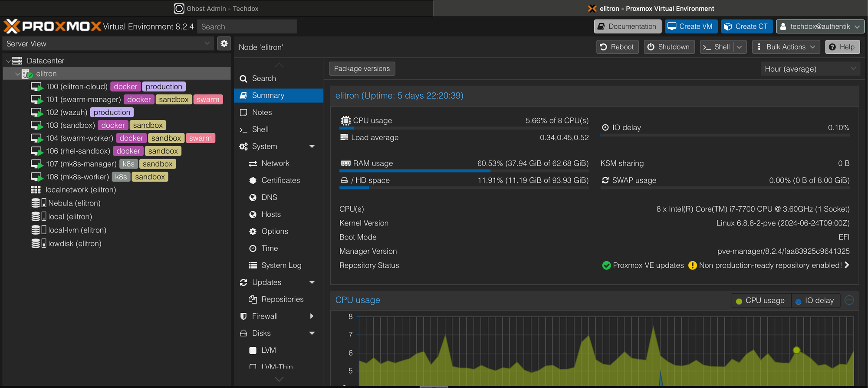Toggle IO delay series in chart legend
This screenshot has width=868, height=388.
(x=815, y=300)
